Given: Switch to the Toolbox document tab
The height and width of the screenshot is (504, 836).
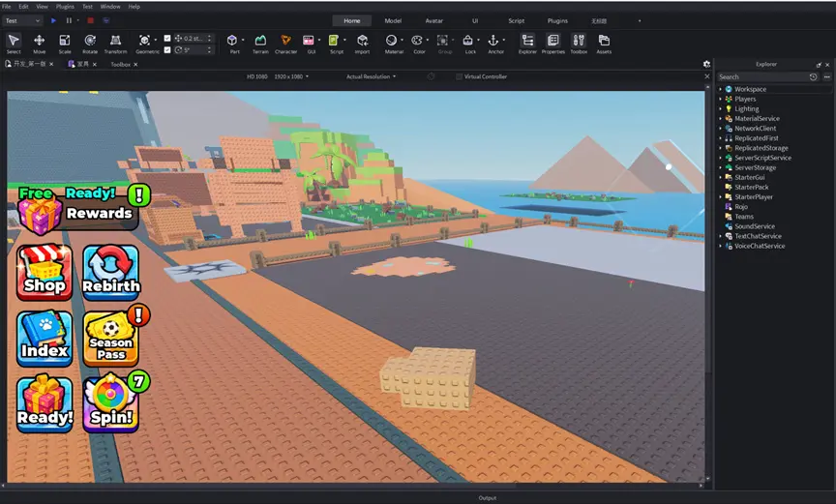Looking at the screenshot, I should 121,65.
